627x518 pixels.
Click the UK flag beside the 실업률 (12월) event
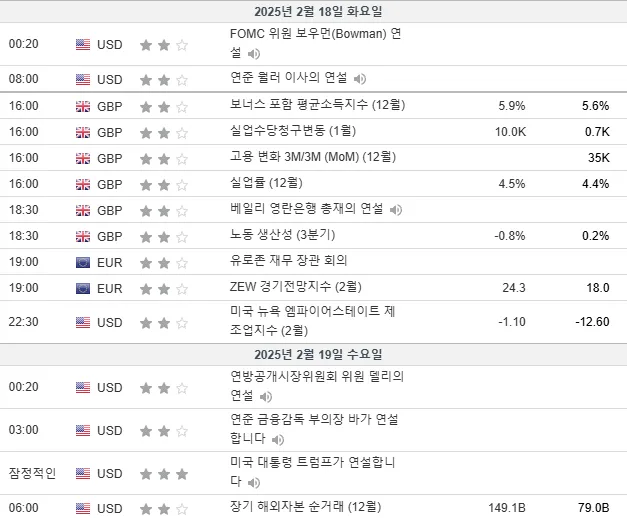click(x=83, y=184)
